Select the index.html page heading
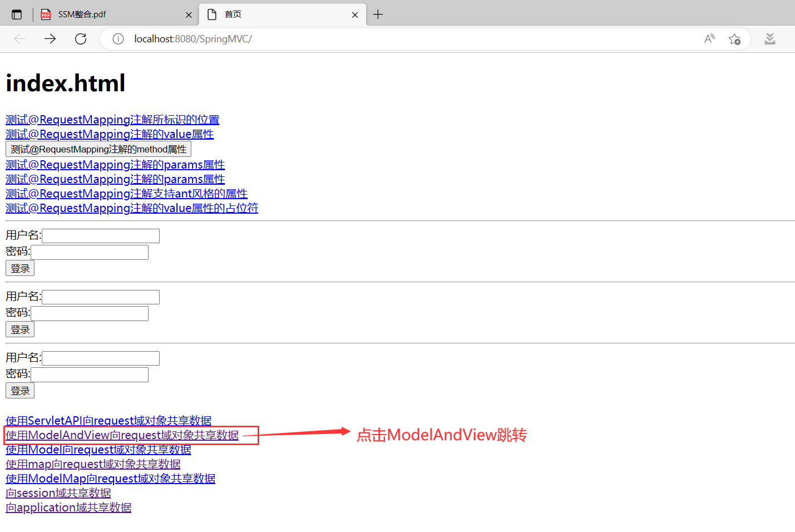The image size is (795, 532). click(x=66, y=83)
